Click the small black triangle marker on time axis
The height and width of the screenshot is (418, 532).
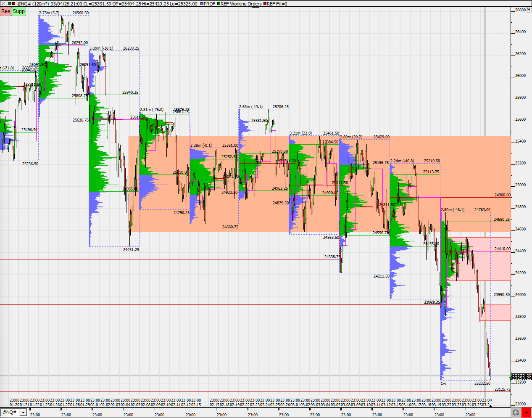[x=490, y=406]
